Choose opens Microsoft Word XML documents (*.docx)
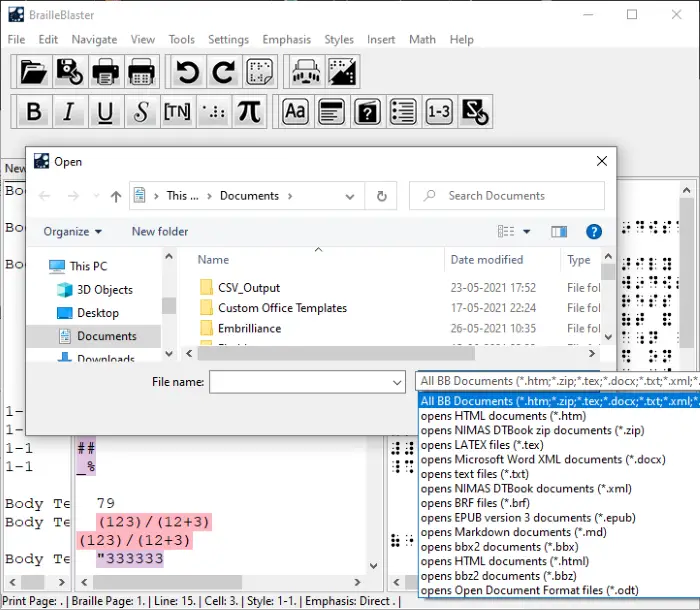Screen dimensions: 700x610 click(543, 460)
